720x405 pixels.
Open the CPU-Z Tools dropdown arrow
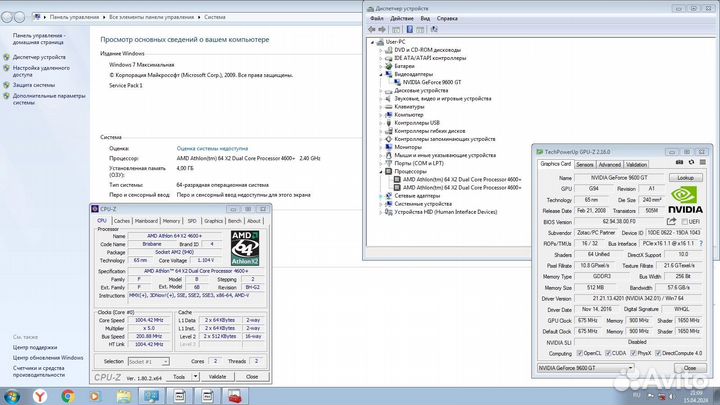click(195, 377)
